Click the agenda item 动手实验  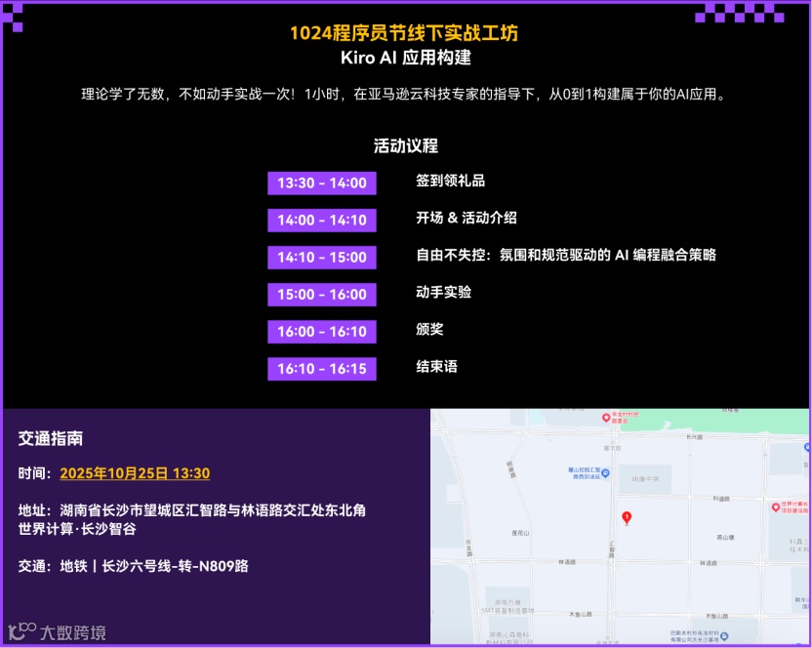click(443, 292)
